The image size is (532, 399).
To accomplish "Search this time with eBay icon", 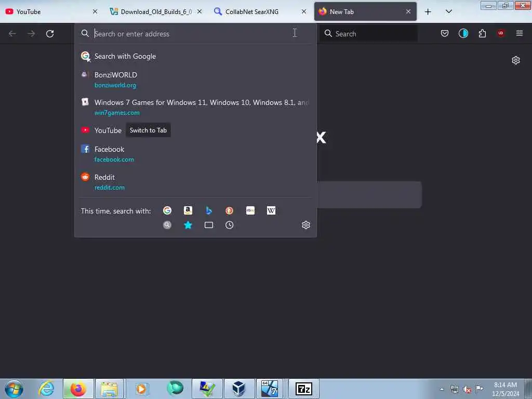I will [250, 211].
